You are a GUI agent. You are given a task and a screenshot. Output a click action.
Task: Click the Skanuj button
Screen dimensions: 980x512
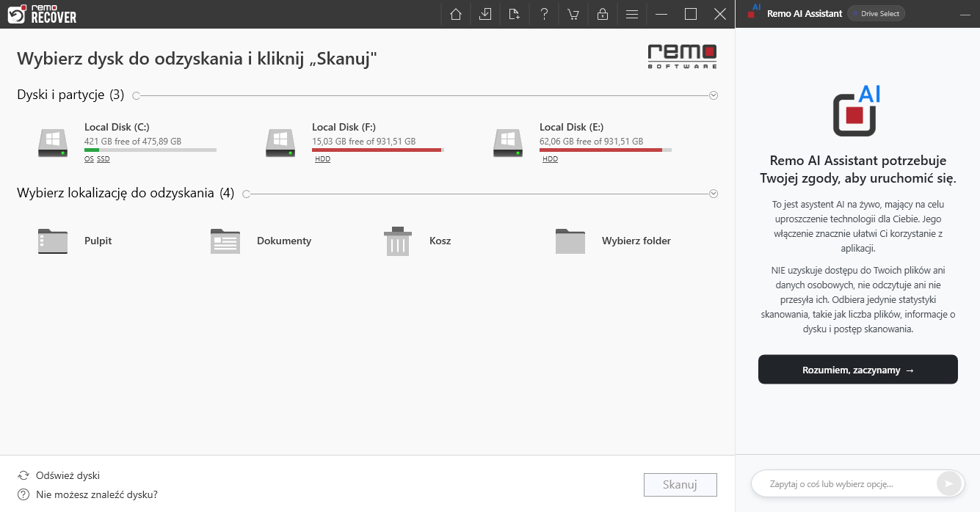click(680, 485)
